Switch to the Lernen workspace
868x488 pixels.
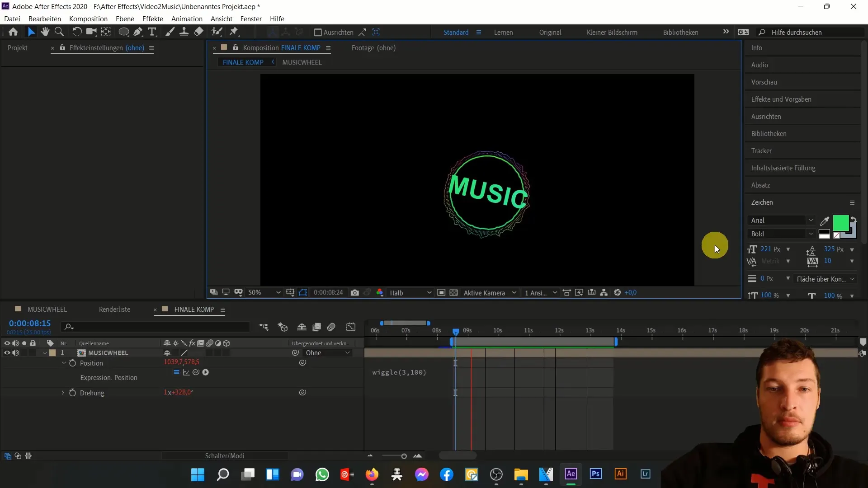click(x=503, y=33)
